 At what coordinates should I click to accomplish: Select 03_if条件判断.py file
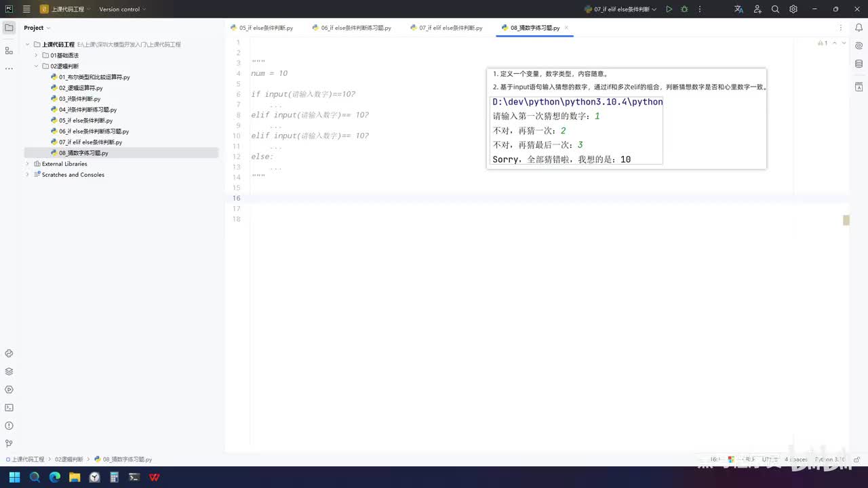click(75, 99)
